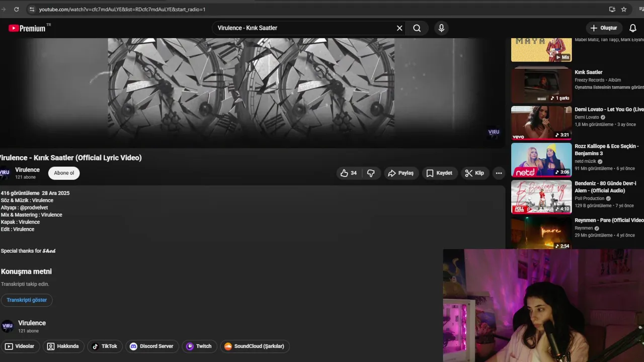Open Virulence channel avatar beside title
Viewport: 644px width, 362px height.
click(x=5, y=173)
